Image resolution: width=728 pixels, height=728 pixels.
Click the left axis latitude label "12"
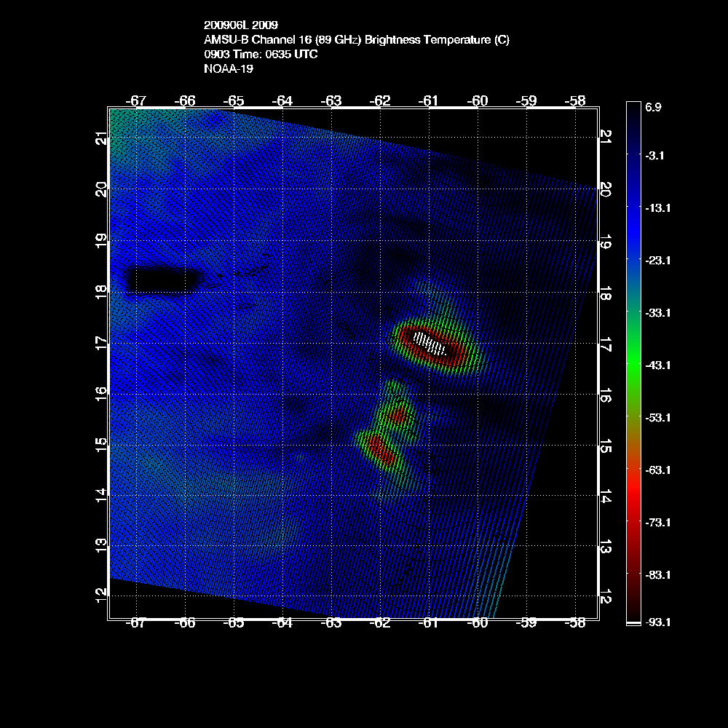100,596
